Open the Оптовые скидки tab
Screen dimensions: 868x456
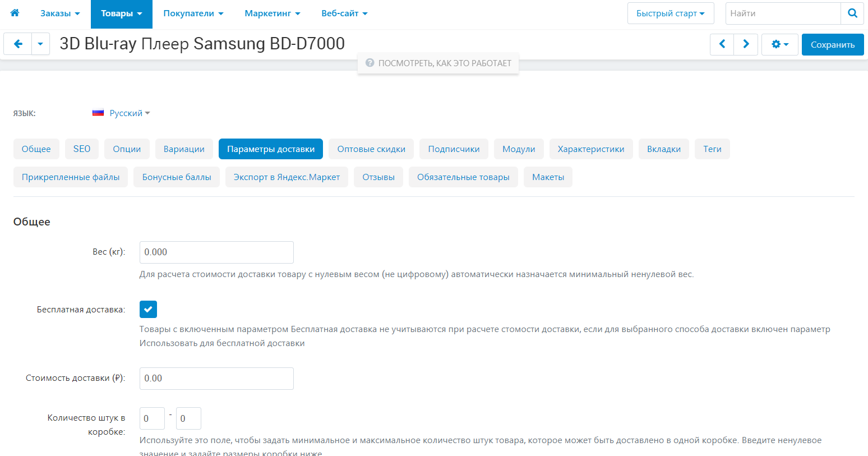[371, 149]
